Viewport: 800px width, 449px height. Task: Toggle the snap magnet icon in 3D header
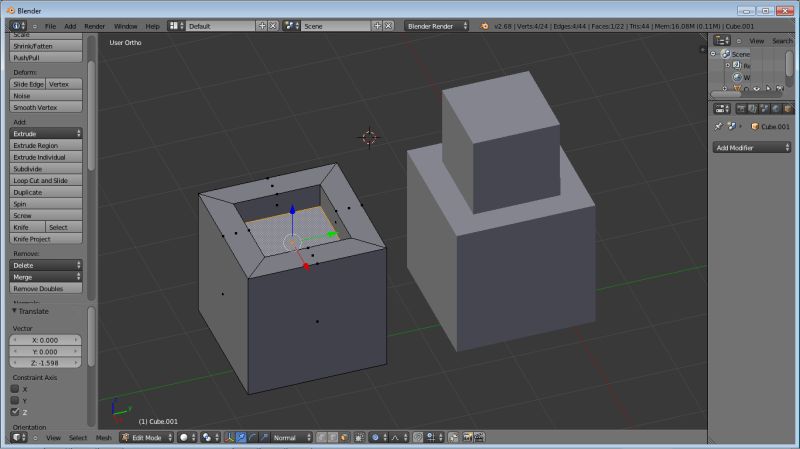[x=418, y=438]
